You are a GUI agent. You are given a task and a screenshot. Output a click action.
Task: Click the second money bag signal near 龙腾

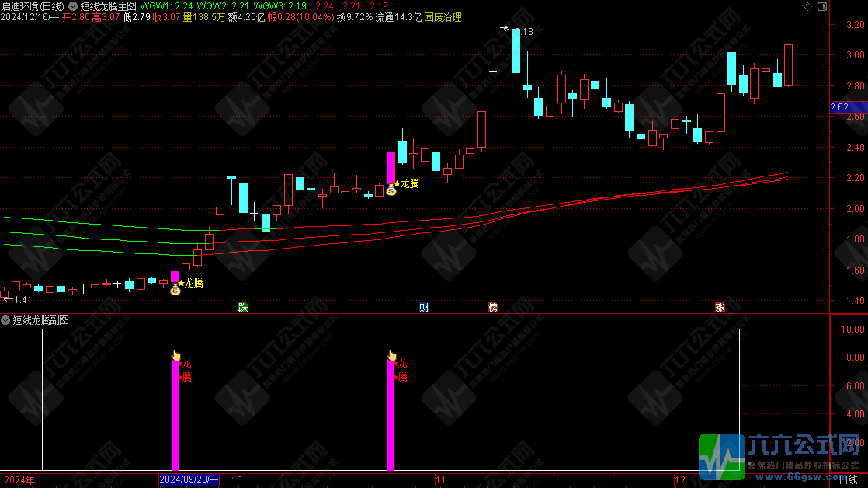pos(391,190)
